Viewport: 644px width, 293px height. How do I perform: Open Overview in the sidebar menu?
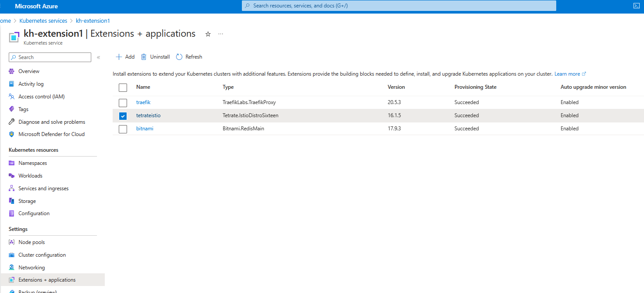click(29, 71)
